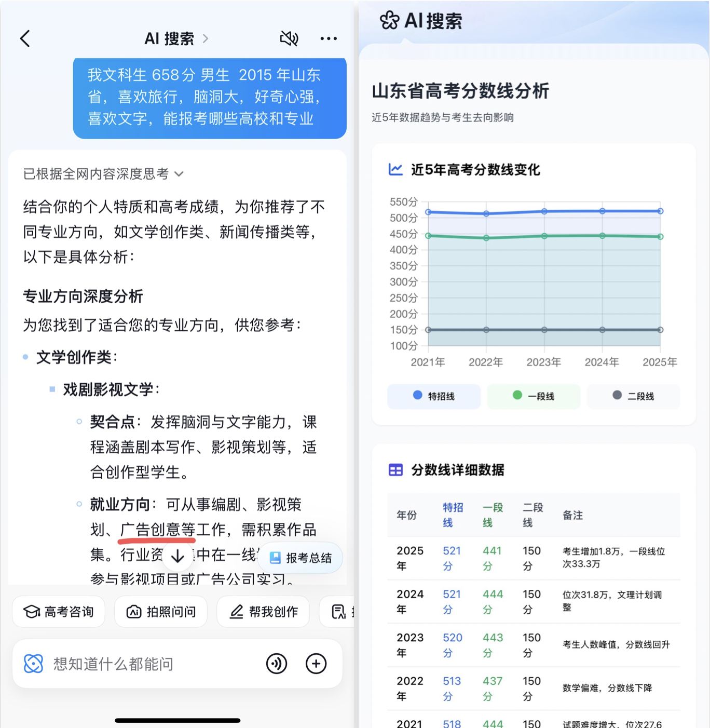Open the 报考总结 floating button
This screenshot has height=728, width=710.
tap(301, 558)
